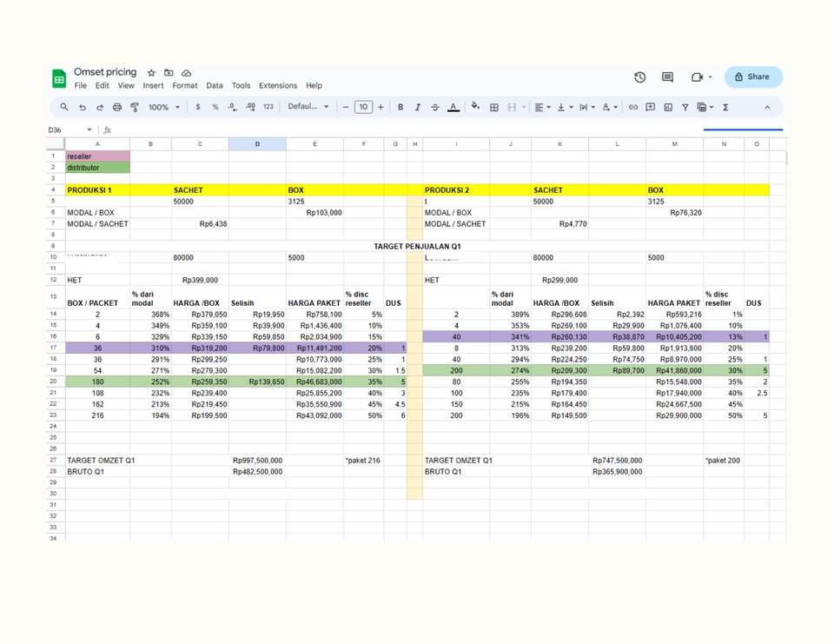Open the Extensions menu
This screenshot has height=644, width=834.
[x=277, y=85]
